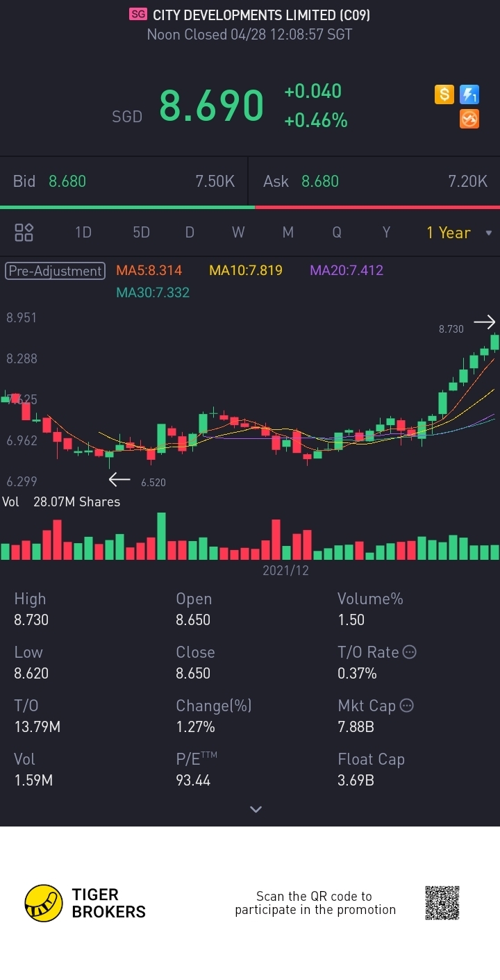
Task: Tap the bid volume 7.50K
Action: pyautogui.click(x=215, y=181)
